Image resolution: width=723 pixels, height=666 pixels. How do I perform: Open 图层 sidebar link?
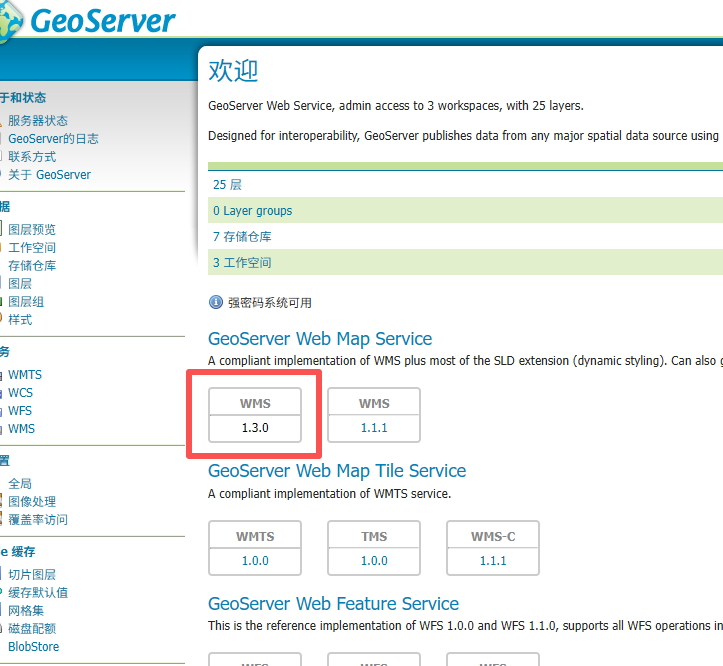(20, 284)
